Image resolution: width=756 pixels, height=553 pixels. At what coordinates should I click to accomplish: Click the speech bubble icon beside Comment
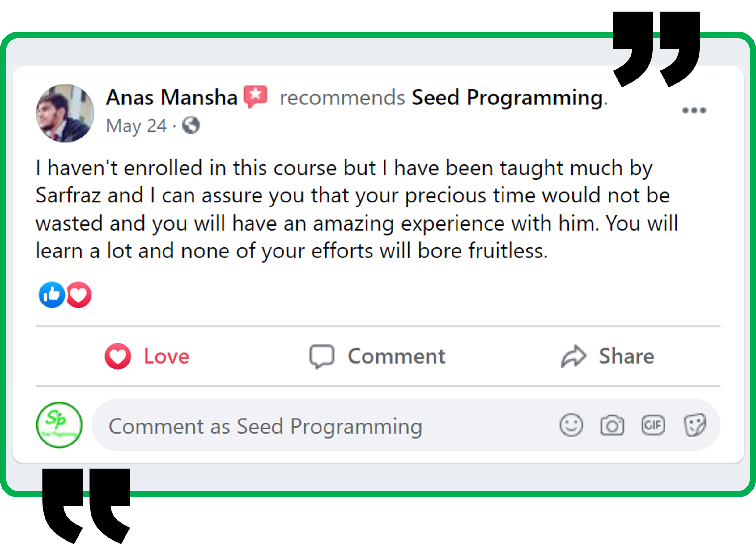click(x=322, y=356)
